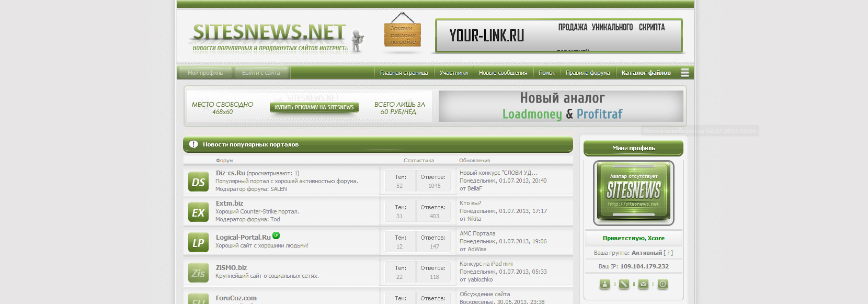Viewport: 868px width, 304px height.
Task: Click the user profile icon in Mini profile
Action: (604, 284)
